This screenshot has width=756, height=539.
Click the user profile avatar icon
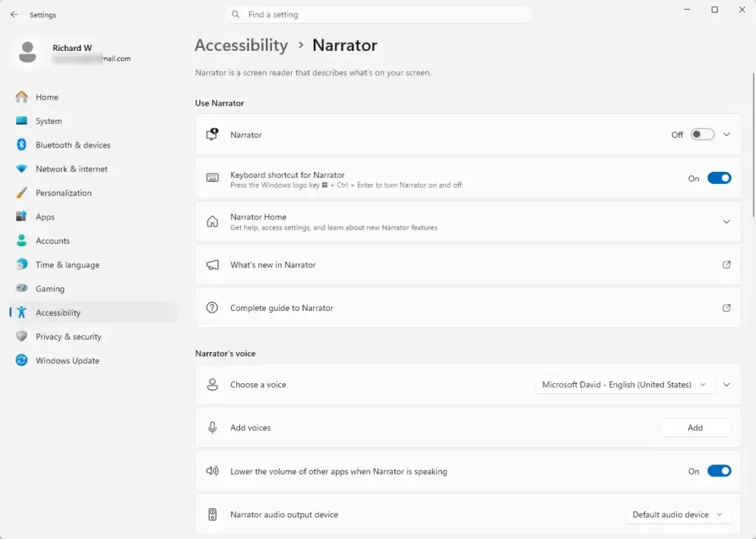tap(27, 52)
